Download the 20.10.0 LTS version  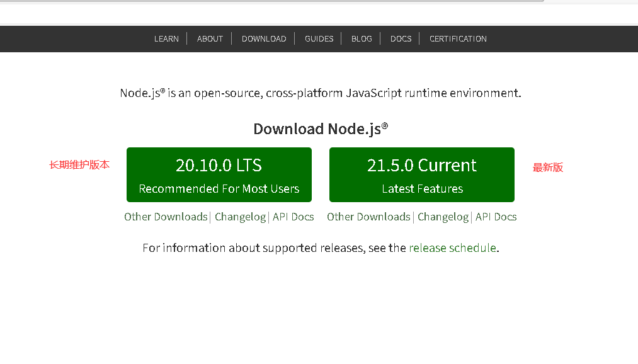pos(219,175)
